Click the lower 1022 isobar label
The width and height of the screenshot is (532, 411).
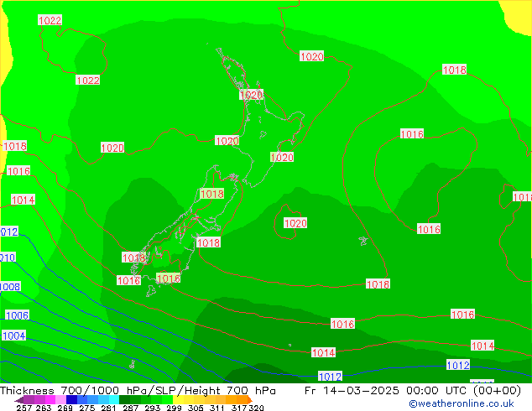pyautogui.click(x=88, y=80)
